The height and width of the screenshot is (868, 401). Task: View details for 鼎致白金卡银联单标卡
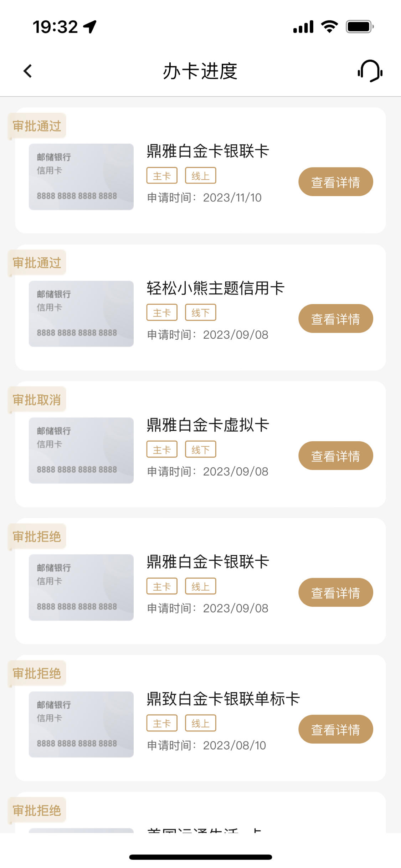[x=335, y=729]
